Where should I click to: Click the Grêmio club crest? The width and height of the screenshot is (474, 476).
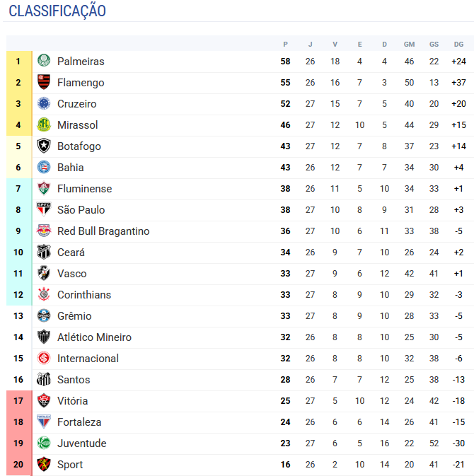point(44,316)
